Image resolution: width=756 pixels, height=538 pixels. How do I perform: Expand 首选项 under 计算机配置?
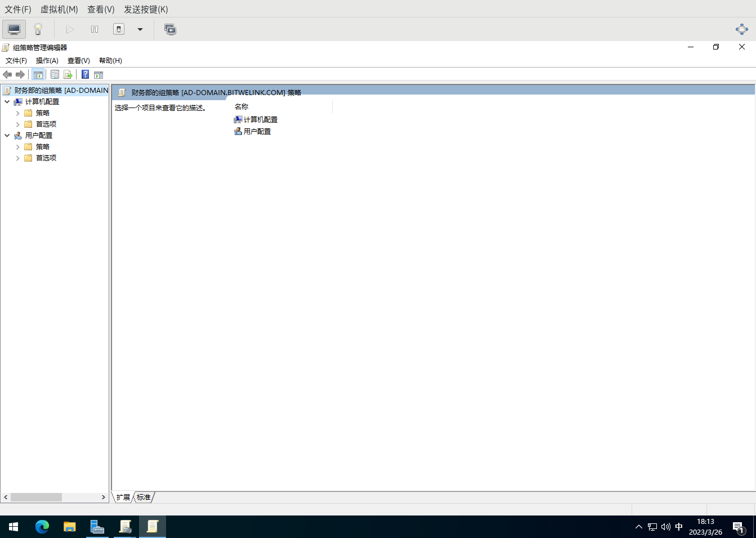pos(17,124)
